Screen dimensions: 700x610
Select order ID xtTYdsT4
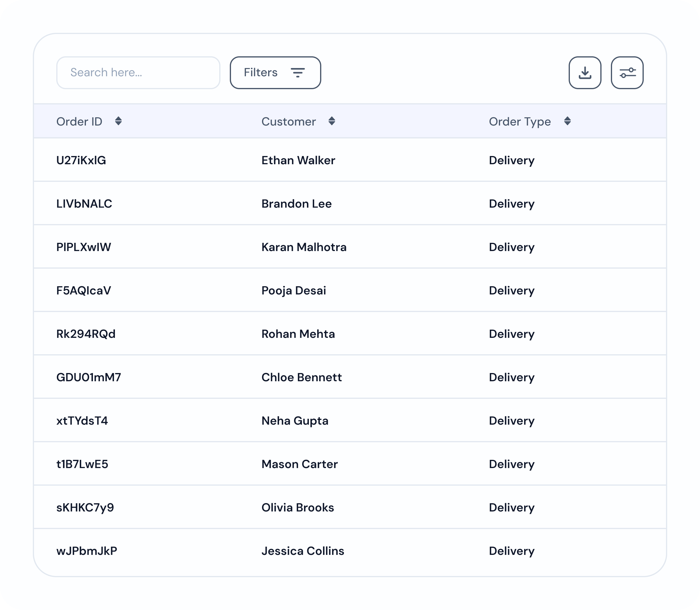pyautogui.click(x=82, y=421)
